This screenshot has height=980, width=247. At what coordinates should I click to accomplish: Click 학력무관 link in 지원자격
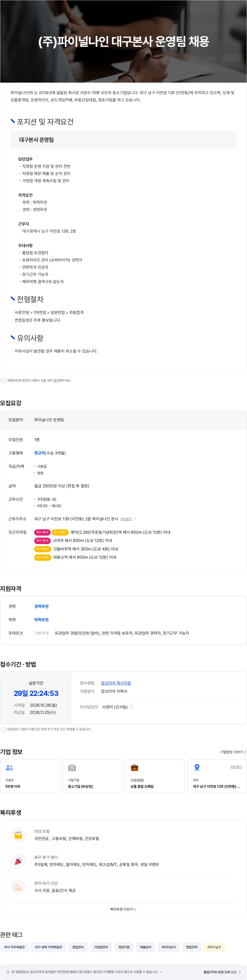[x=41, y=620]
